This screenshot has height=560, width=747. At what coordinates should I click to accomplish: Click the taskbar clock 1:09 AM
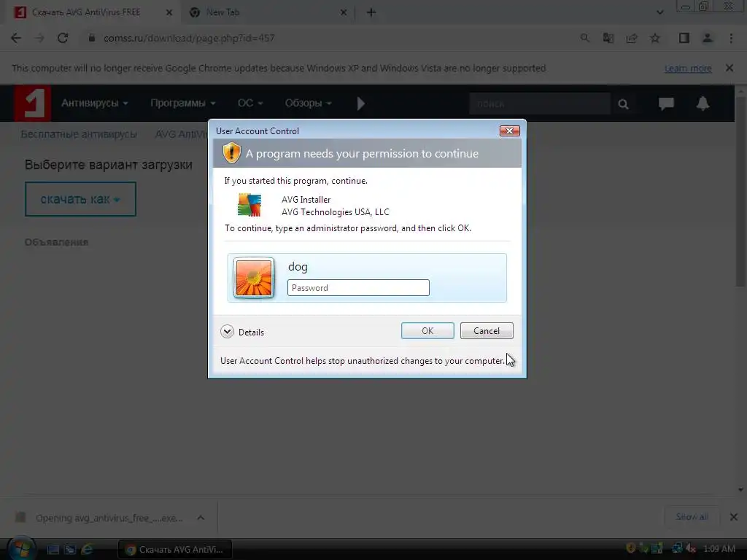[719, 548]
